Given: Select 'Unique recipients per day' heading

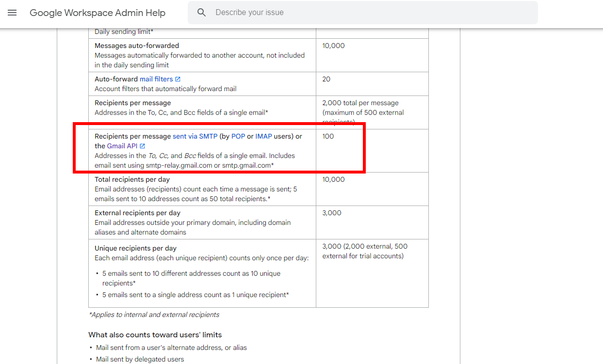Looking at the screenshot, I should (x=135, y=248).
